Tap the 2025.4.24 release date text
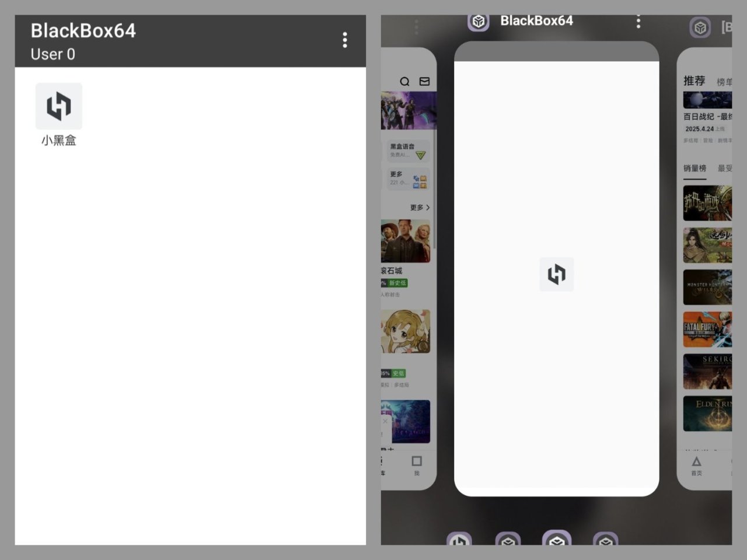 [699, 129]
